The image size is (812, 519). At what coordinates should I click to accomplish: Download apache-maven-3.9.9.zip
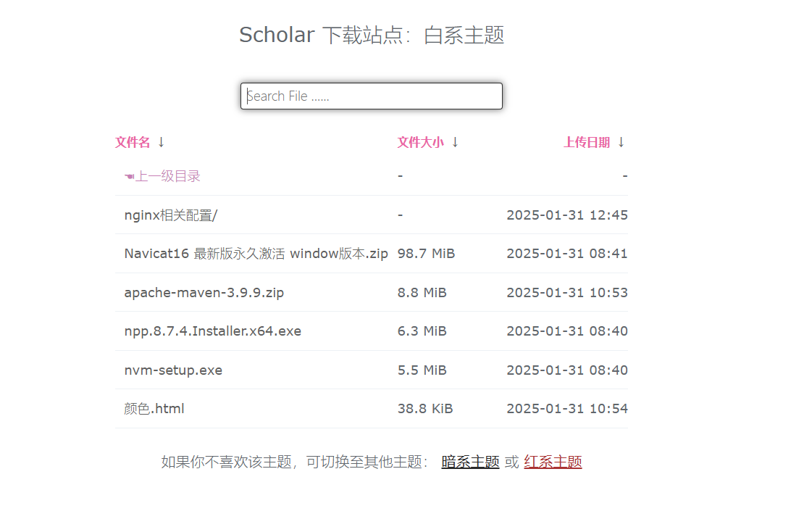[204, 293]
